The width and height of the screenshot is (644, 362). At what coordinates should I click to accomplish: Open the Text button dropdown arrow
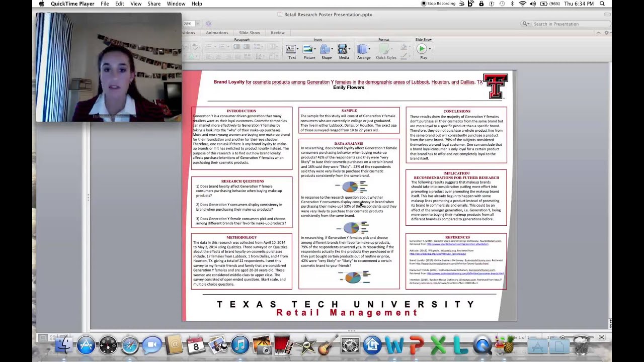click(x=298, y=49)
